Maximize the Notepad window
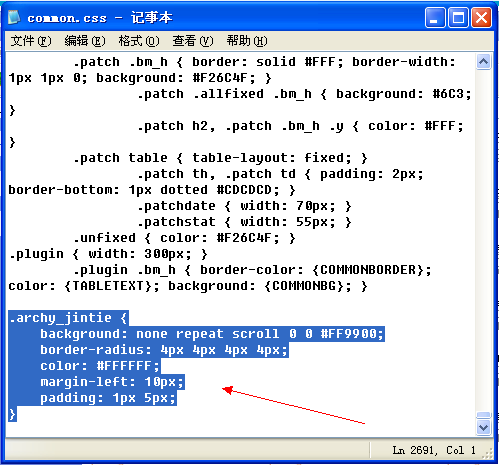The width and height of the screenshot is (499, 465). [x=458, y=17]
